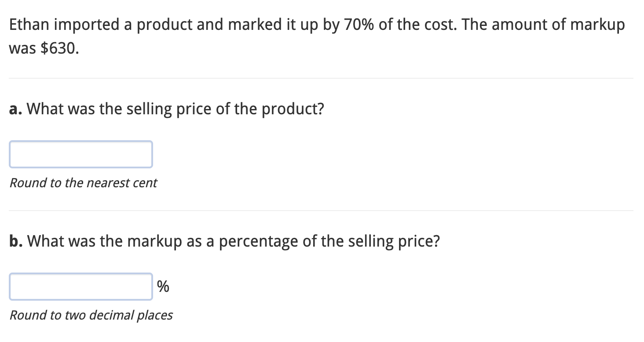Click the % symbol beside the second input
The width and height of the screenshot is (644, 342).
coord(163,286)
